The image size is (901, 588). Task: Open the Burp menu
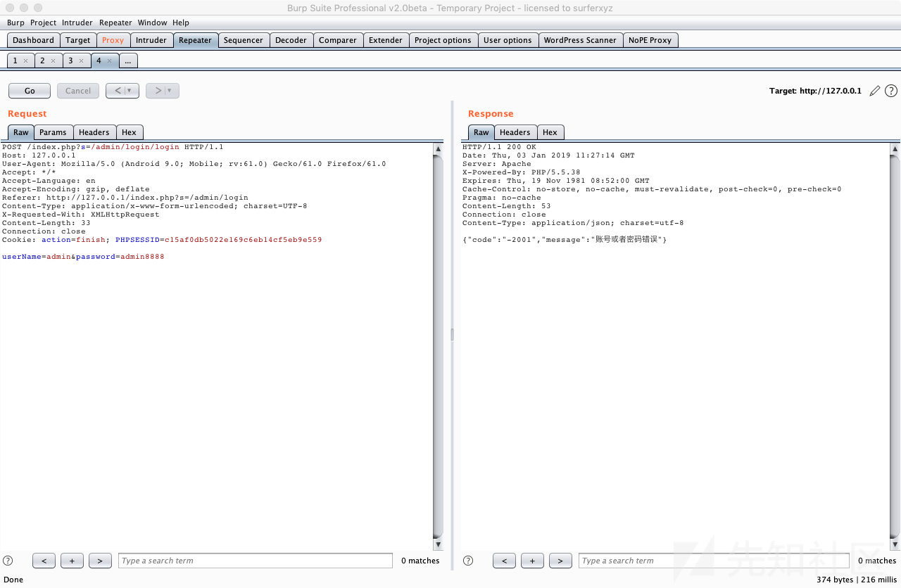tap(15, 23)
